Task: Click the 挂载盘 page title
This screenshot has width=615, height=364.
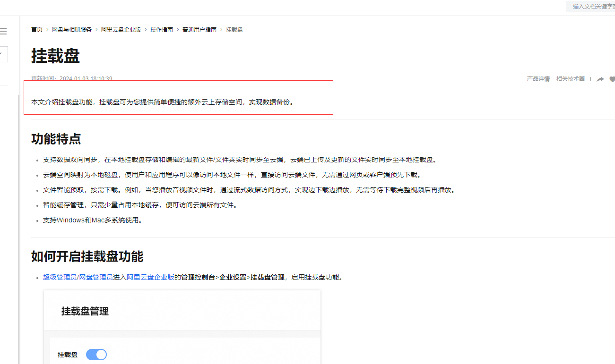Action: pos(55,56)
